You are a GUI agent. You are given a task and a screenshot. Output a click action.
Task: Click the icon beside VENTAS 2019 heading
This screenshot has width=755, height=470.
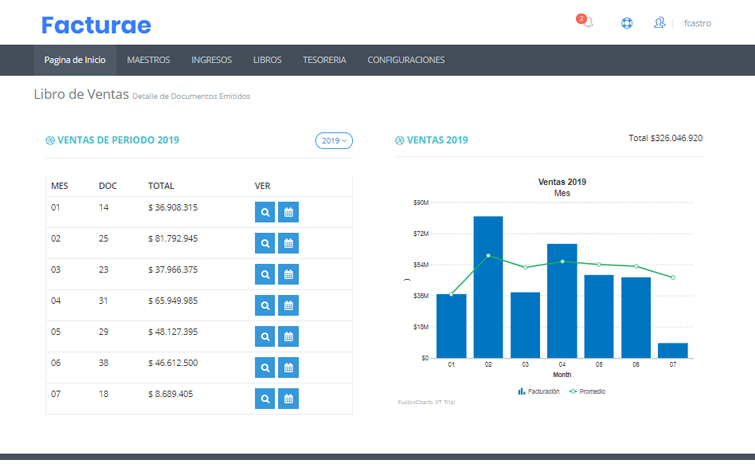400,140
